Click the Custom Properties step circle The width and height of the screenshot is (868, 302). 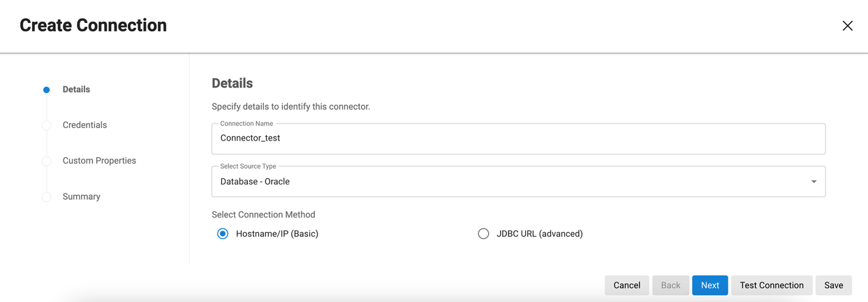coord(46,161)
